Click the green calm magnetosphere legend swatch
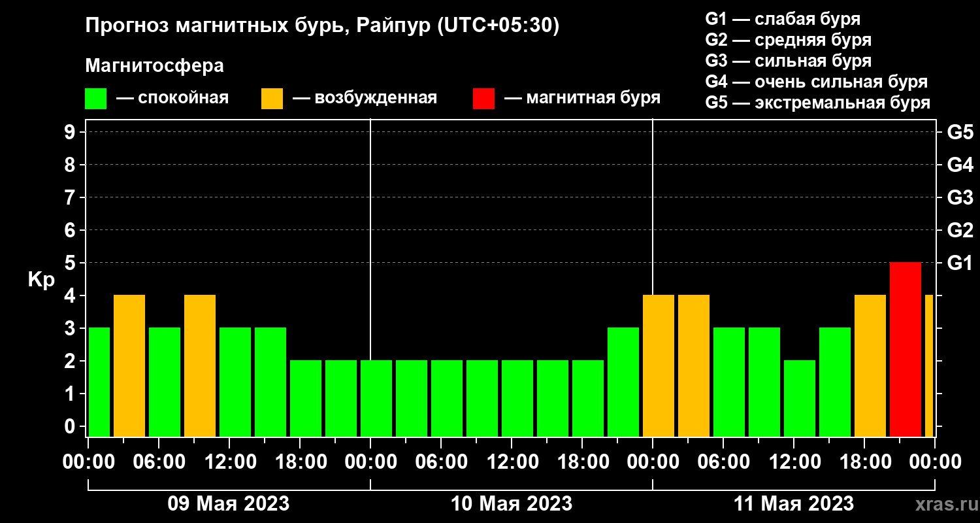The width and height of the screenshot is (980, 523). (96, 98)
